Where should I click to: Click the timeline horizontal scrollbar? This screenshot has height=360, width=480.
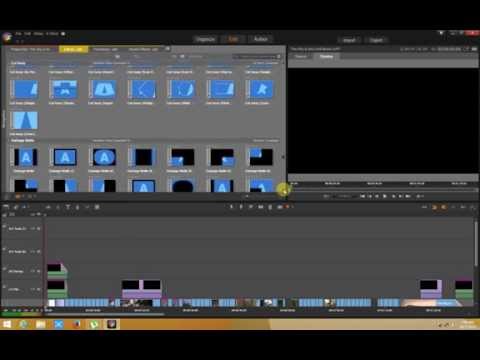click(104, 314)
